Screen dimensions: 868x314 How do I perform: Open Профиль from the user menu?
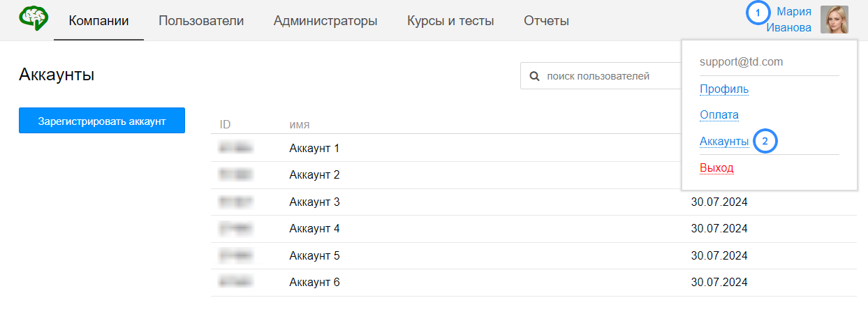(724, 89)
